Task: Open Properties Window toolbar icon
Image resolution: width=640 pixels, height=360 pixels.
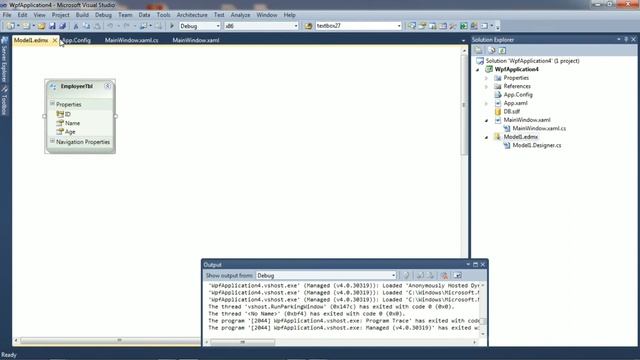Action: click(x=422, y=26)
